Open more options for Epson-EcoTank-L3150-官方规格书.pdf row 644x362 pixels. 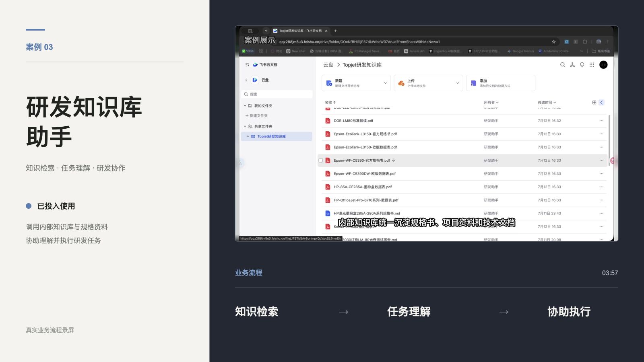[x=601, y=134]
